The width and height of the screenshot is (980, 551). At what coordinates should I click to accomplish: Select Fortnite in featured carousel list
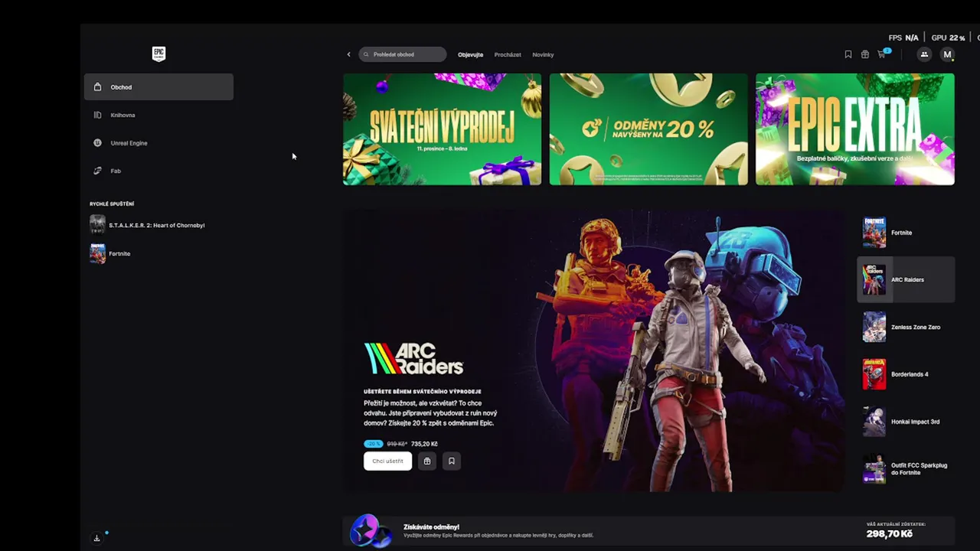point(906,233)
